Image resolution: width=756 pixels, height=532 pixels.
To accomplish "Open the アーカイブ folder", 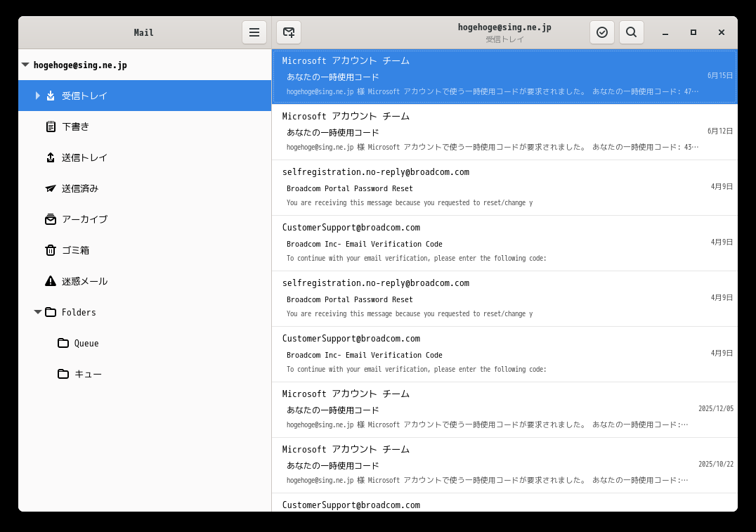I will click(x=145, y=219).
